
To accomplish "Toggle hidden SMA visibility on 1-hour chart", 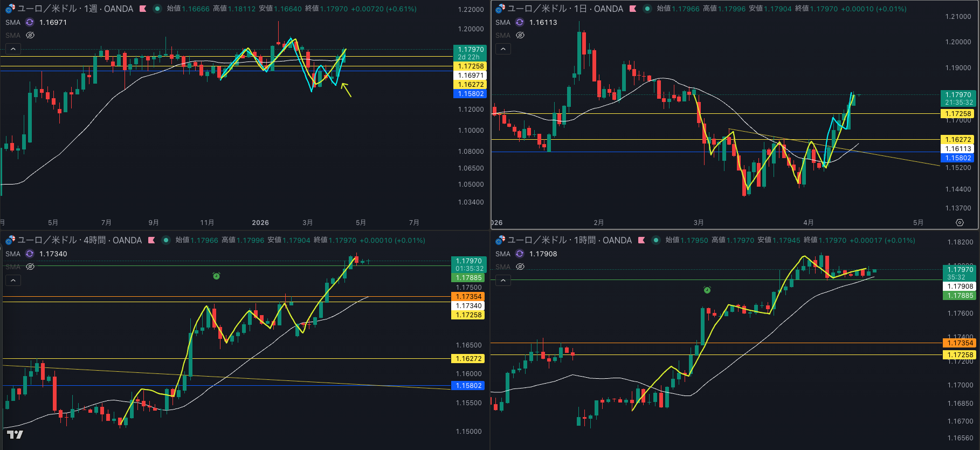I will [520, 267].
